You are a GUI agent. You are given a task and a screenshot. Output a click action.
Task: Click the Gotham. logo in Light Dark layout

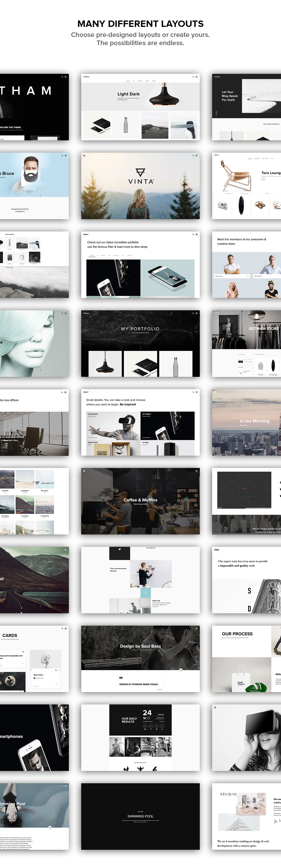[86, 77]
